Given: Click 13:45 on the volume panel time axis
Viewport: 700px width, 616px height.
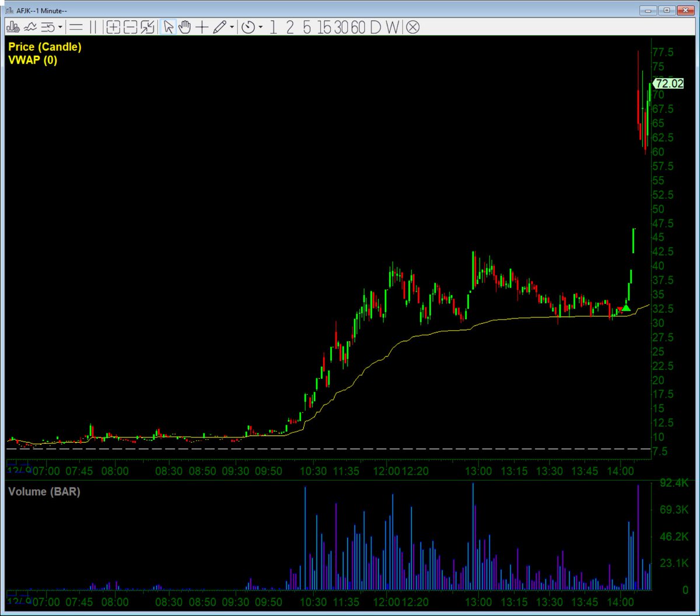Looking at the screenshot, I should pyautogui.click(x=585, y=602).
